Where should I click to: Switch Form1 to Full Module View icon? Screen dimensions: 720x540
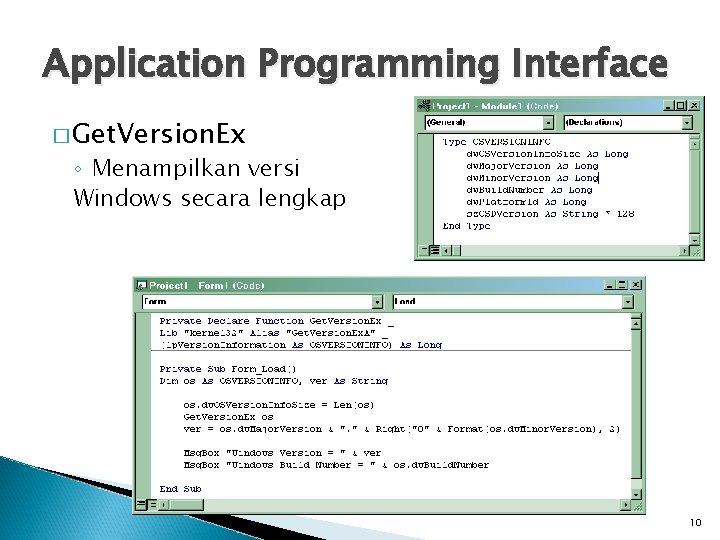[152, 505]
